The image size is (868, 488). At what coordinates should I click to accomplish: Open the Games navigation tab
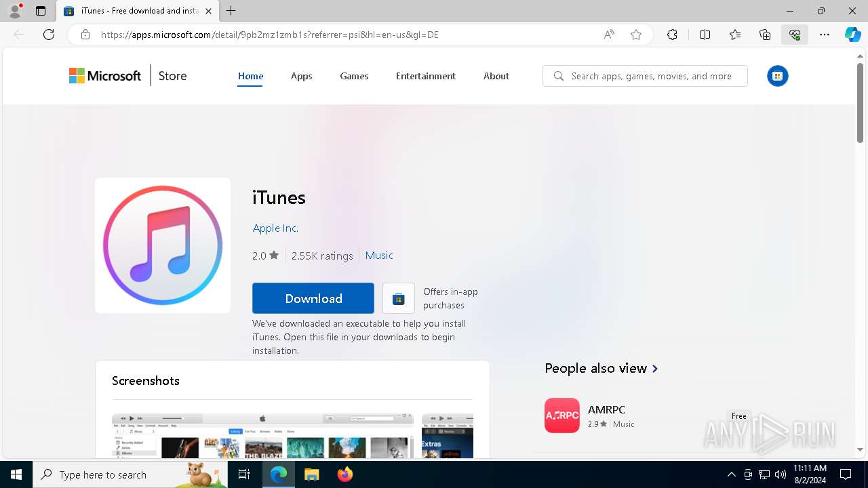coord(354,76)
